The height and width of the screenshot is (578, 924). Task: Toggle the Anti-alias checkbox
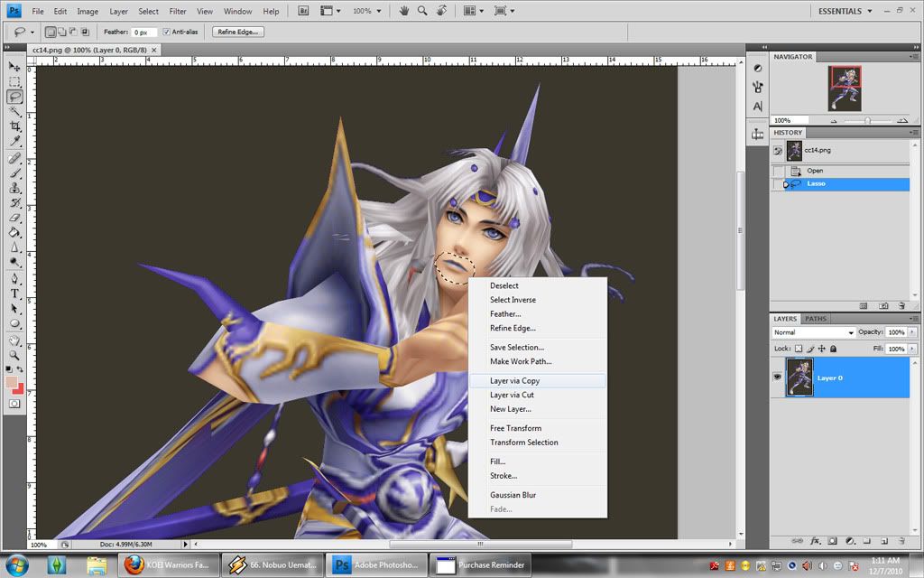click(166, 32)
